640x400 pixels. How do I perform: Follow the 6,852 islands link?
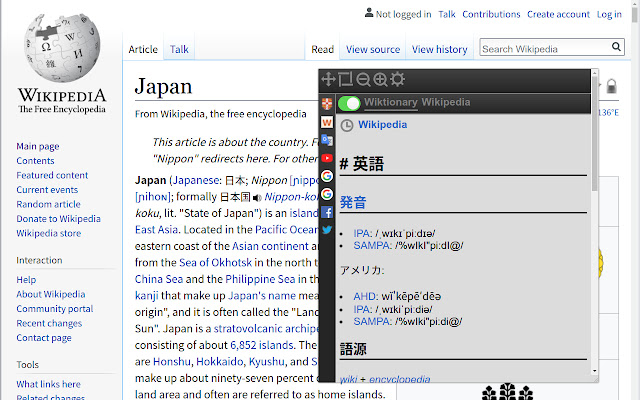262,345
